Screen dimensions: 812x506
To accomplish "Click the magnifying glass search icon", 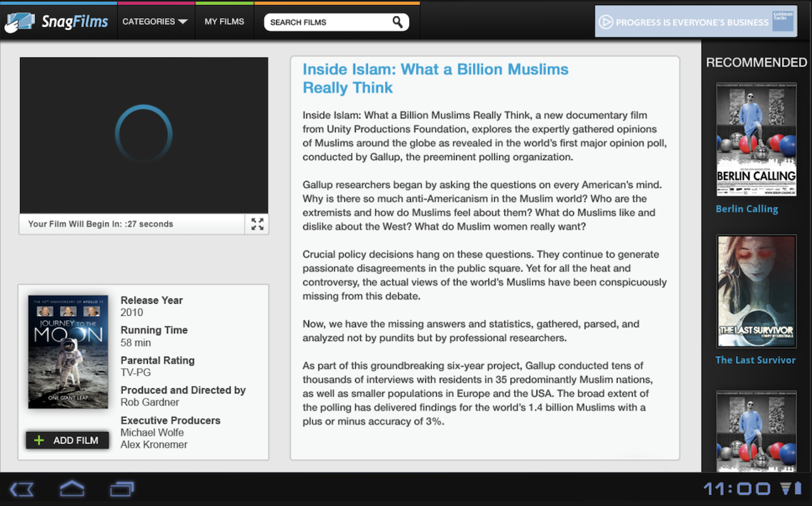I will 397,22.
